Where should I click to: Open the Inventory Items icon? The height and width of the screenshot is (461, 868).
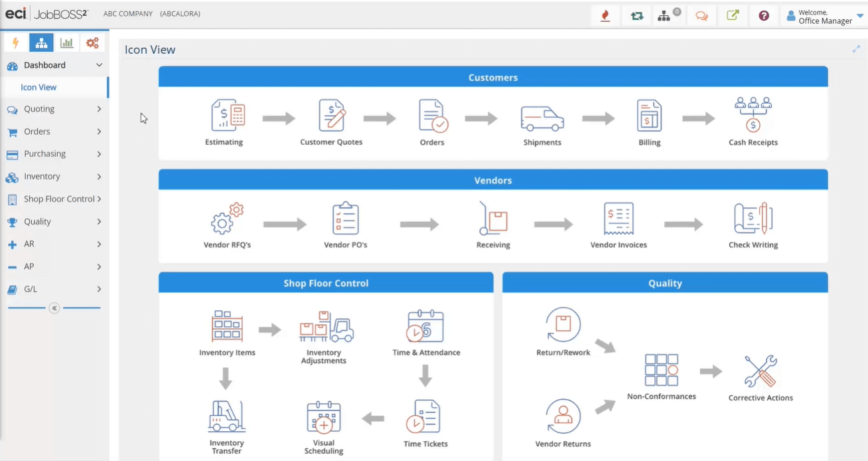tap(227, 326)
